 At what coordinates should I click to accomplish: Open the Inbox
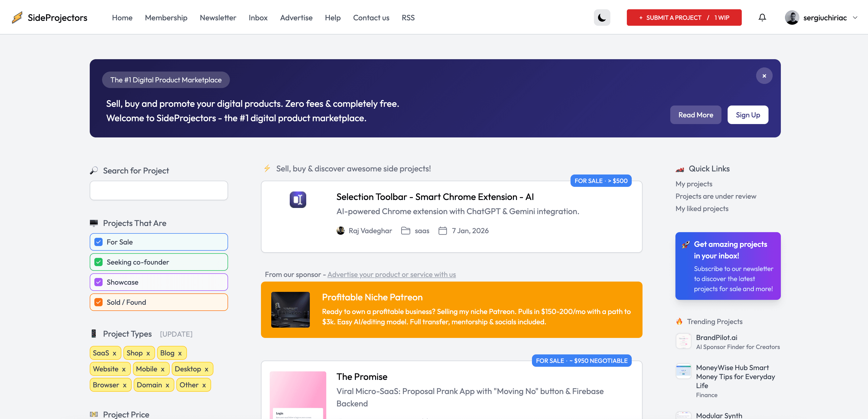coord(258,18)
